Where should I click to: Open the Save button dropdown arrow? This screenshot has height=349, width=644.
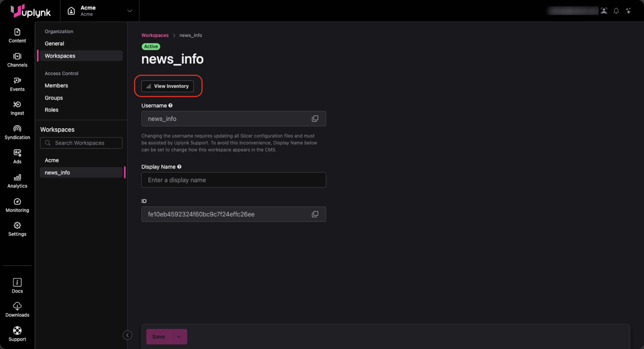179,336
